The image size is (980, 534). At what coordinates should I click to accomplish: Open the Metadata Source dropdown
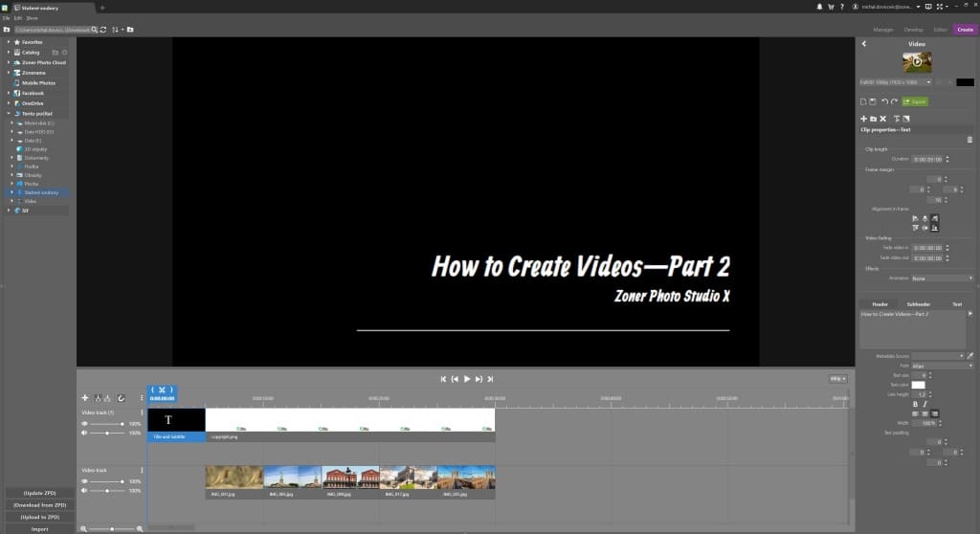click(938, 356)
